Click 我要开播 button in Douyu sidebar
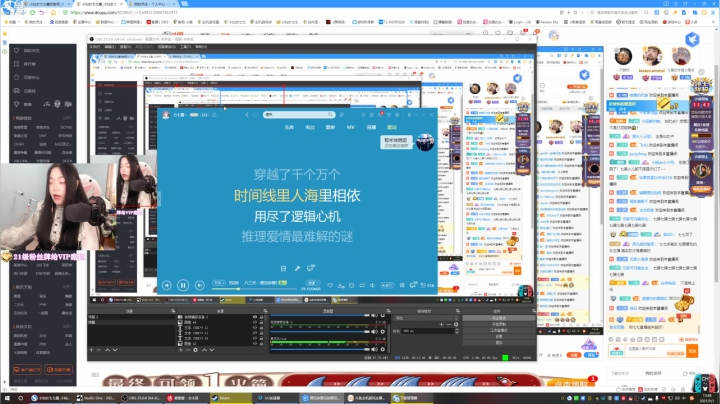The image size is (720, 404). [58, 369]
